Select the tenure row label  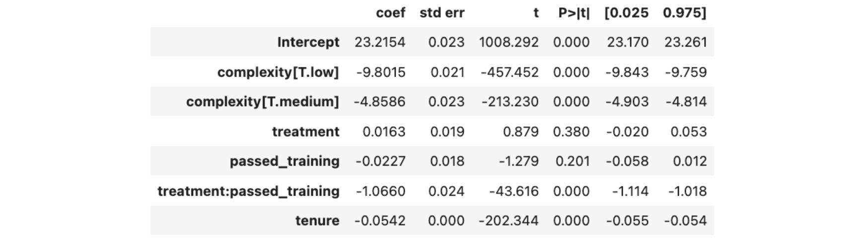pyautogui.click(x=317, y=221)
